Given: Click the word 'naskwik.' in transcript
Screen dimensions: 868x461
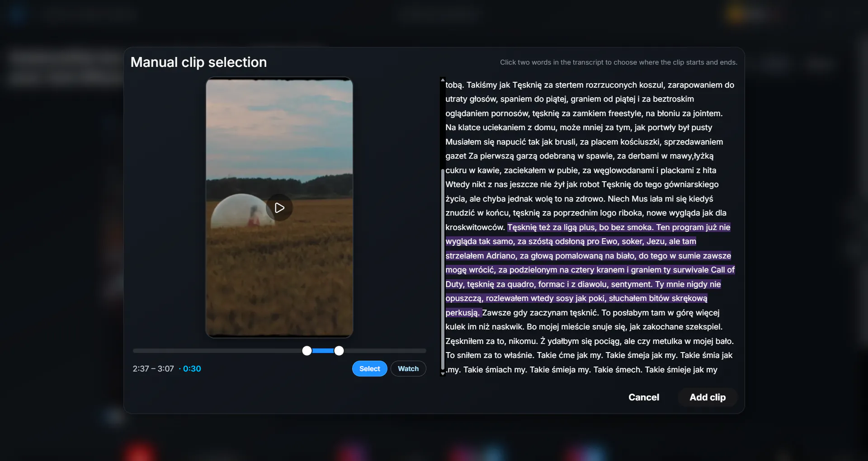Looking at the screenshot, I should (508, 327).
